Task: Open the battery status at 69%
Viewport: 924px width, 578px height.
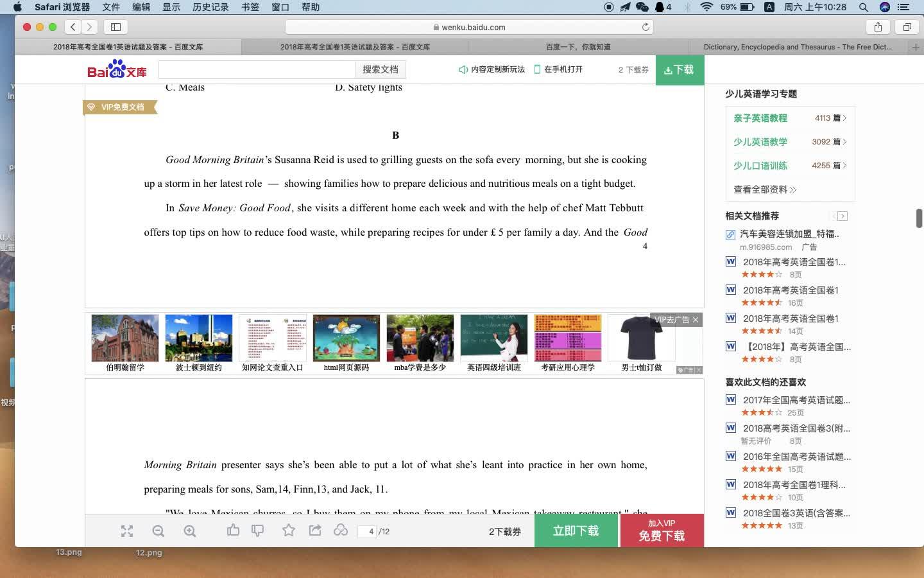Action: (x=737, y=7)
